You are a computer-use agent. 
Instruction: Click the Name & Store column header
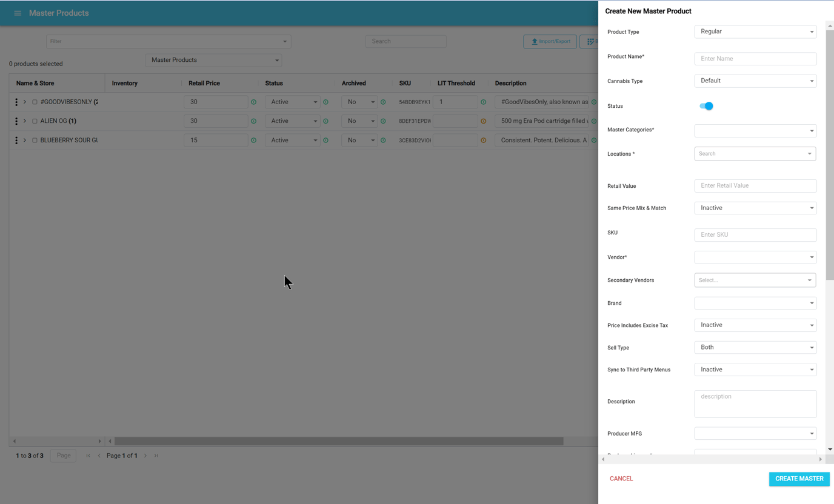pyautogui.click(x=35, y=83)
